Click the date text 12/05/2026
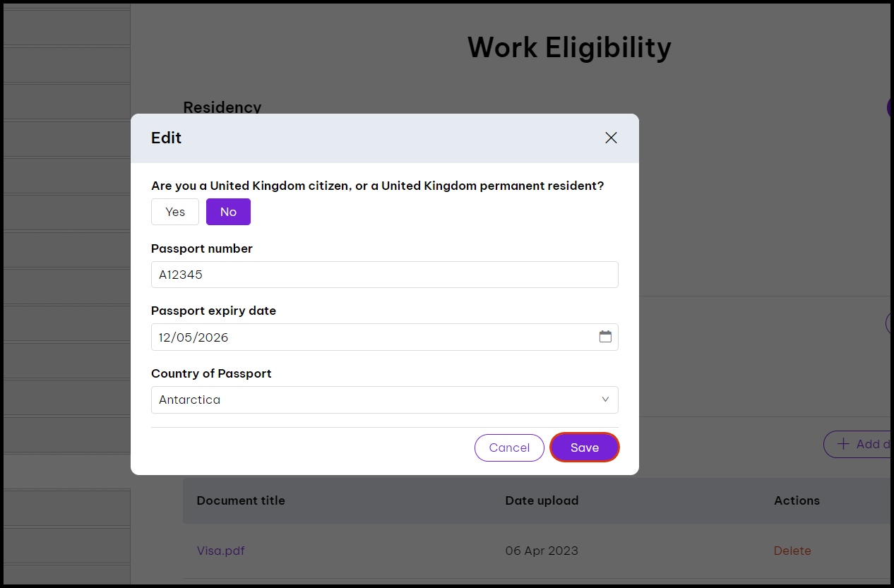The image size is (894, 588). point(193,337)
